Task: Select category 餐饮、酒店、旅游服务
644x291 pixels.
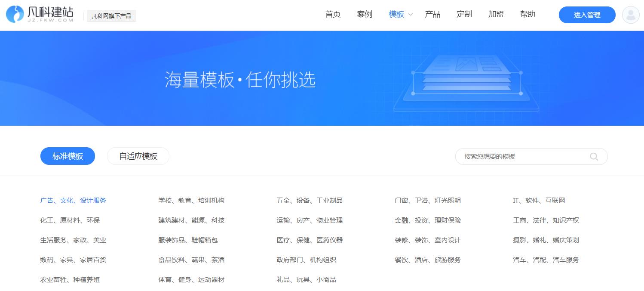Action: pyautogui.click(x=428, y=260)
